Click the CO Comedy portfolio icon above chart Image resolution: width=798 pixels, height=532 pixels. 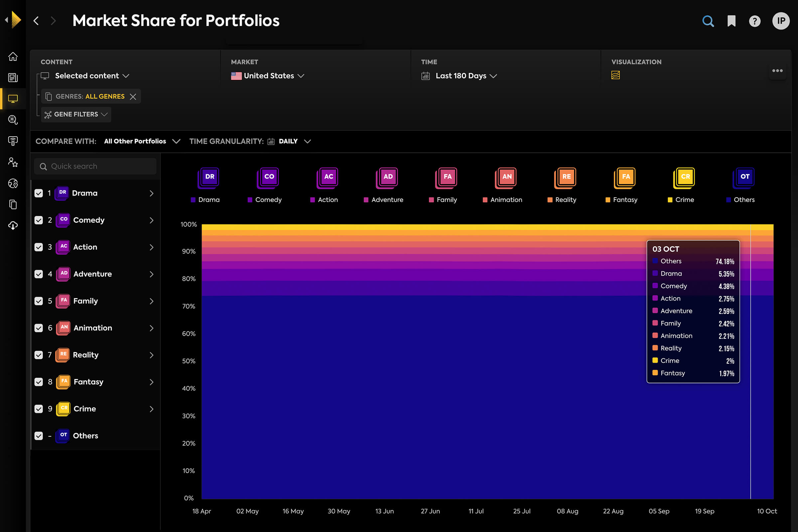coord(268,178)
